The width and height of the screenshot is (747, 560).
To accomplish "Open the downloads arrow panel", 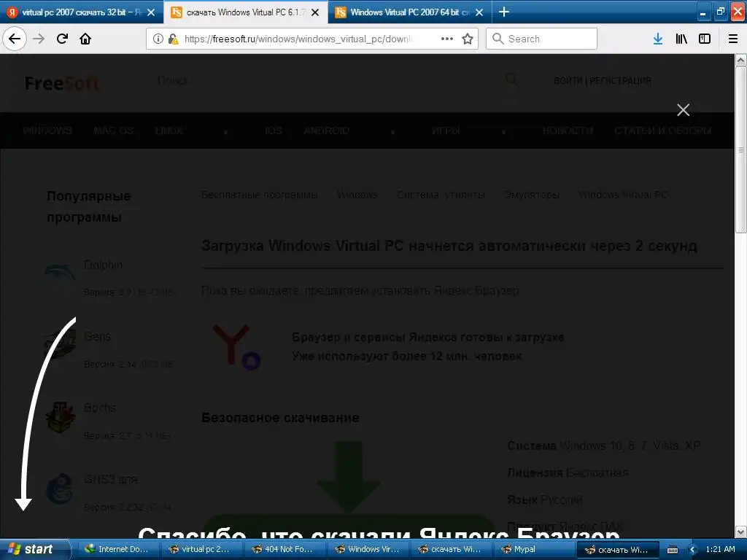I will (x=658, y=39).
